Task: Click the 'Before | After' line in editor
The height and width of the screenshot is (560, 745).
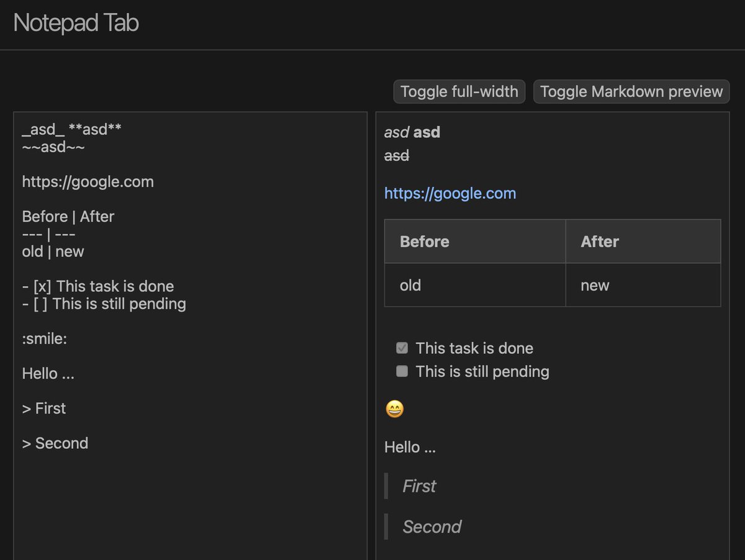Action: [x=68, y=217]
